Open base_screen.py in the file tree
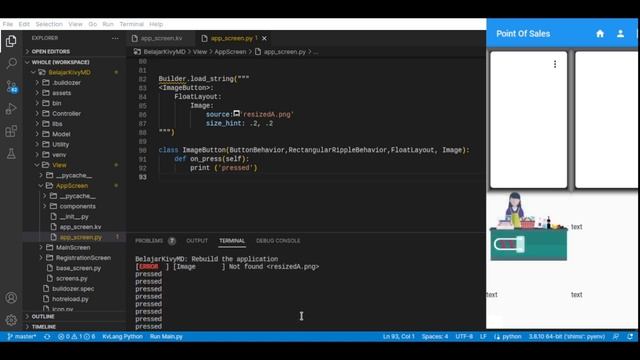 (x=74, y=268)
